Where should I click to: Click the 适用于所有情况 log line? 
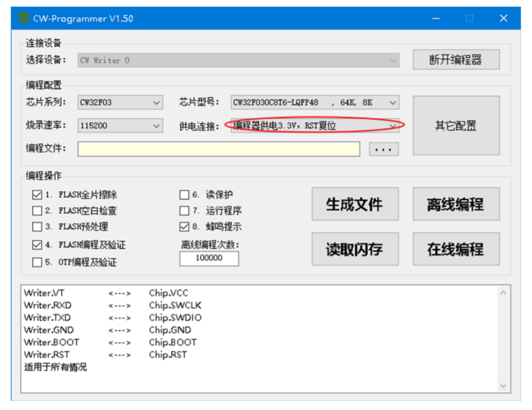(55, 367)
